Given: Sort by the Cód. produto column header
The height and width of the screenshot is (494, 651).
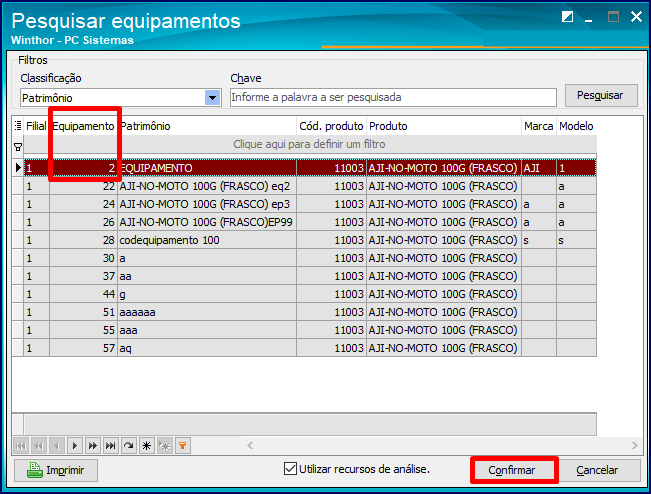Looking at the screenshot, I should (x=331, y=126).
